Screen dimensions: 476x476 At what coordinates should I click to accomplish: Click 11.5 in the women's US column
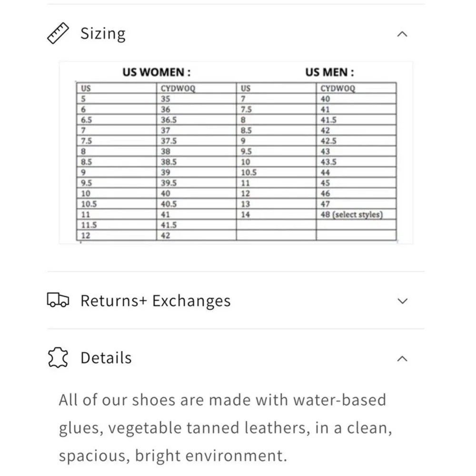[x=116, y=225]
